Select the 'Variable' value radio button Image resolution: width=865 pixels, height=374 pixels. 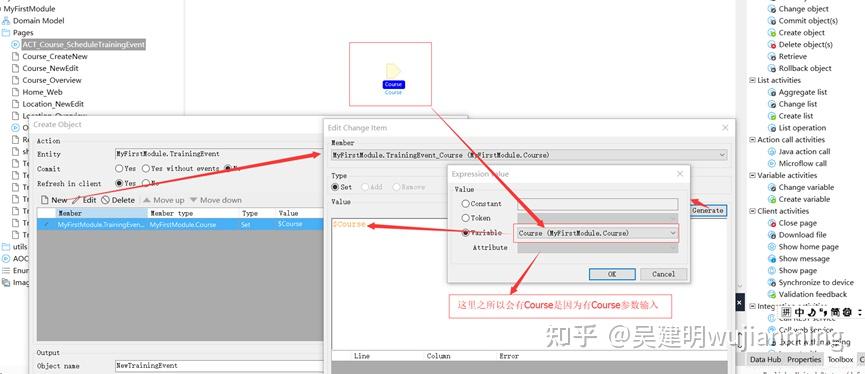[466, 233]
